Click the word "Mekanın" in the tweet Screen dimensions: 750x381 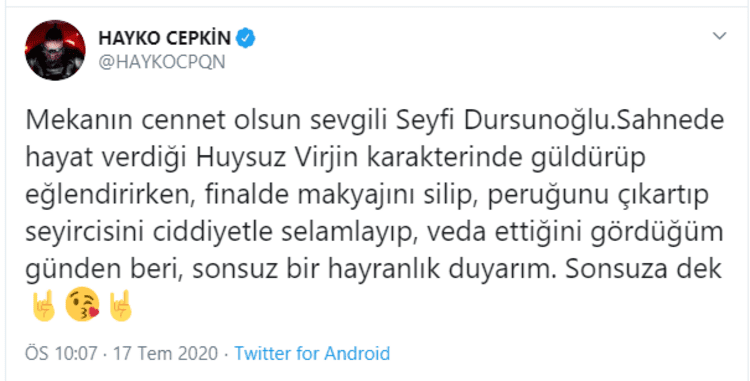80,121
